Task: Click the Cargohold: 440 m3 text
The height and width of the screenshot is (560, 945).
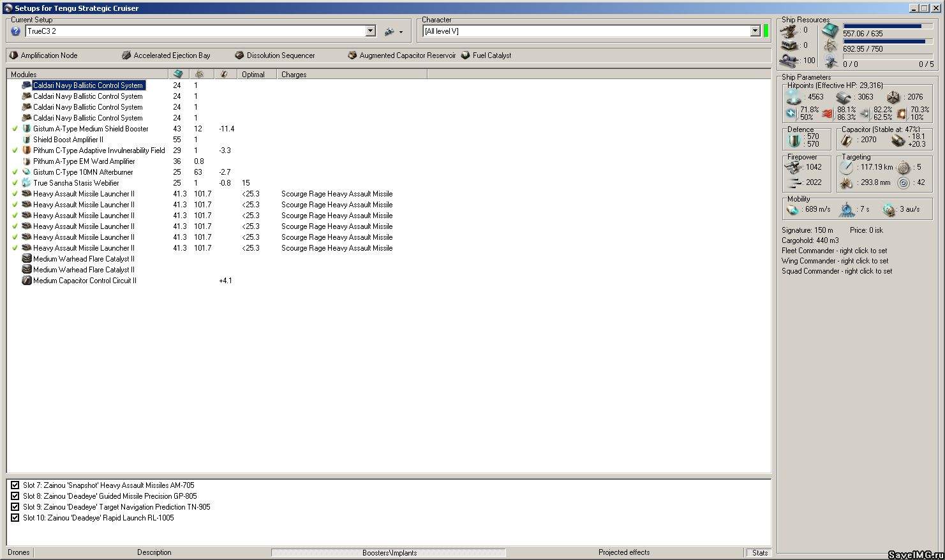Action: coord(810,240)
